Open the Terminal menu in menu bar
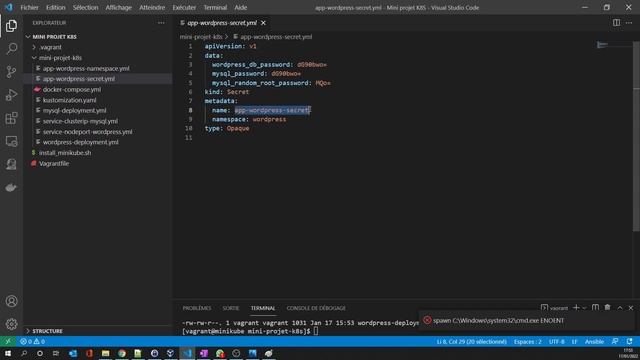 click(215, 7)
